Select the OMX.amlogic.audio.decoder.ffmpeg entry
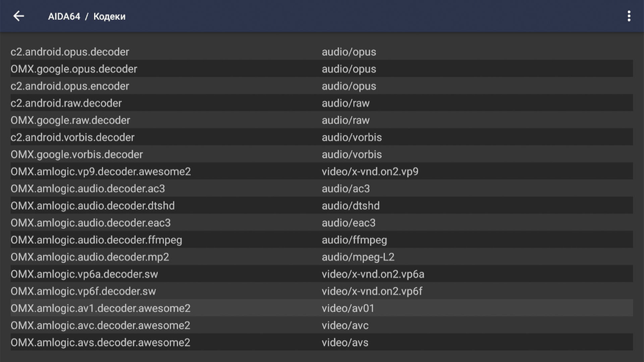This screenshot has width=644, height=362. point(96,240)
